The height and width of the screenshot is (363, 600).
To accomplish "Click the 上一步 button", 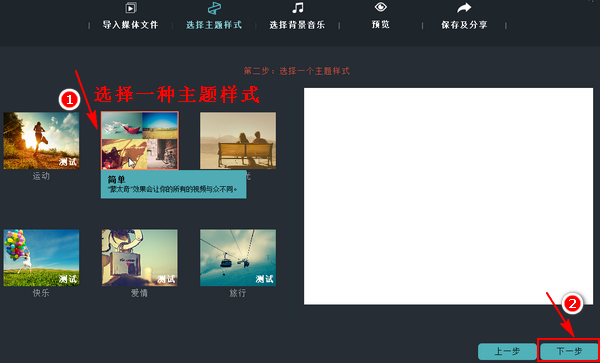I will click(507, 351).
